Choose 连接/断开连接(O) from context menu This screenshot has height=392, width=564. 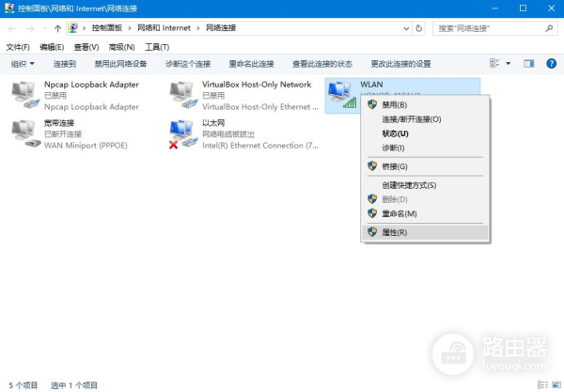425,119
